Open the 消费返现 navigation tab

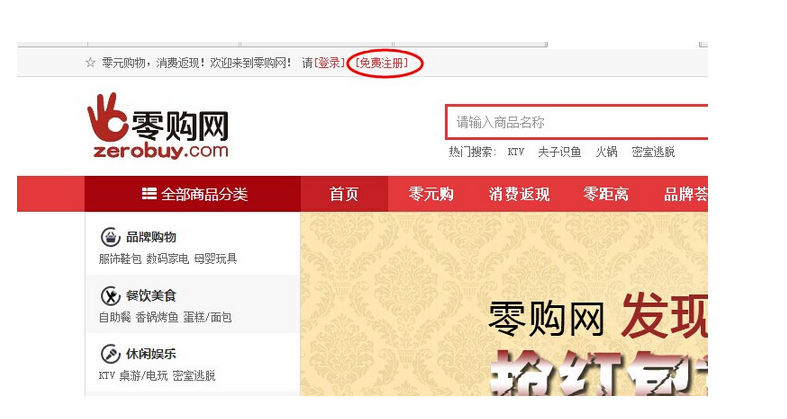coord(519,194)
